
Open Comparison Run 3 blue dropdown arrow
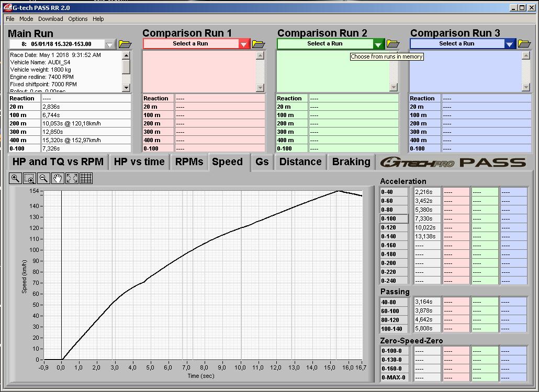pyautogui.click(x=509, y=44)
